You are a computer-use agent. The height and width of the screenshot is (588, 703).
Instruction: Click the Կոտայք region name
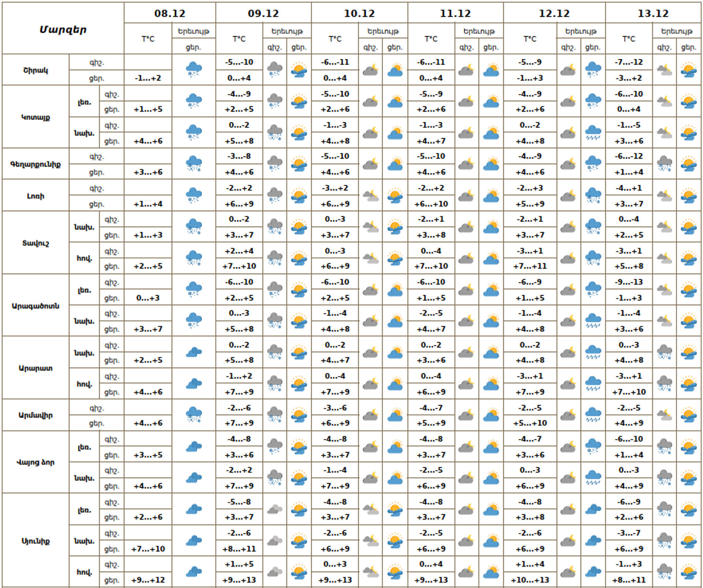tap(36, 117)
